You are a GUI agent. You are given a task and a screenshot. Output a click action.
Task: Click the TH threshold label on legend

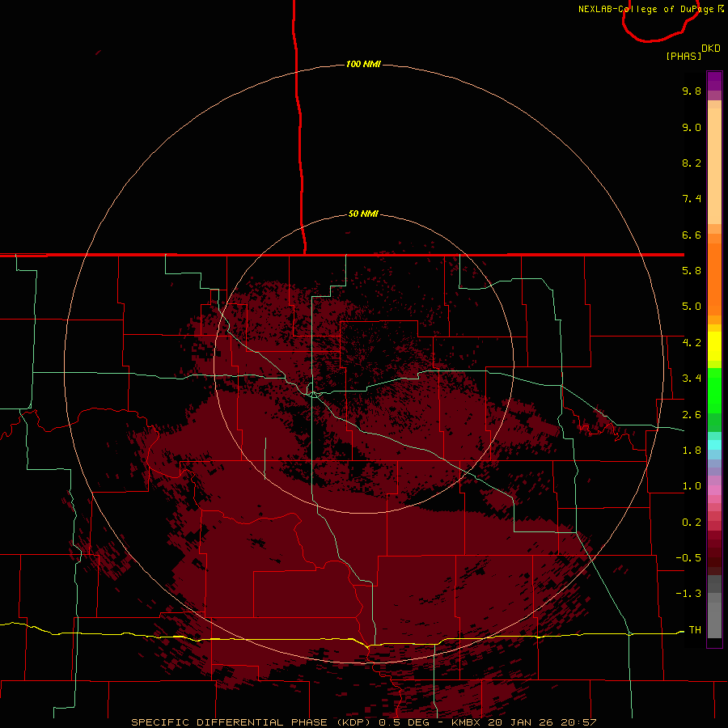coord(695,630)
